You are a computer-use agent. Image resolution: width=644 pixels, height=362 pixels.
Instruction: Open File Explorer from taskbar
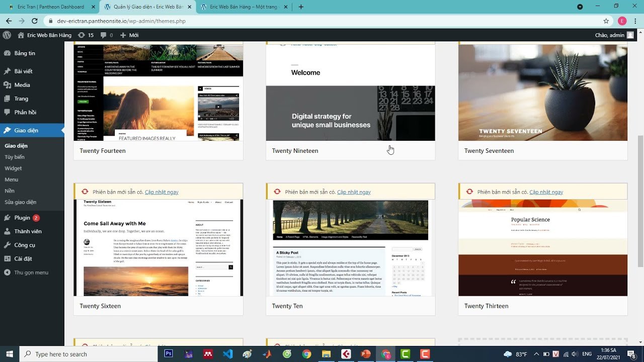point(326,354)
